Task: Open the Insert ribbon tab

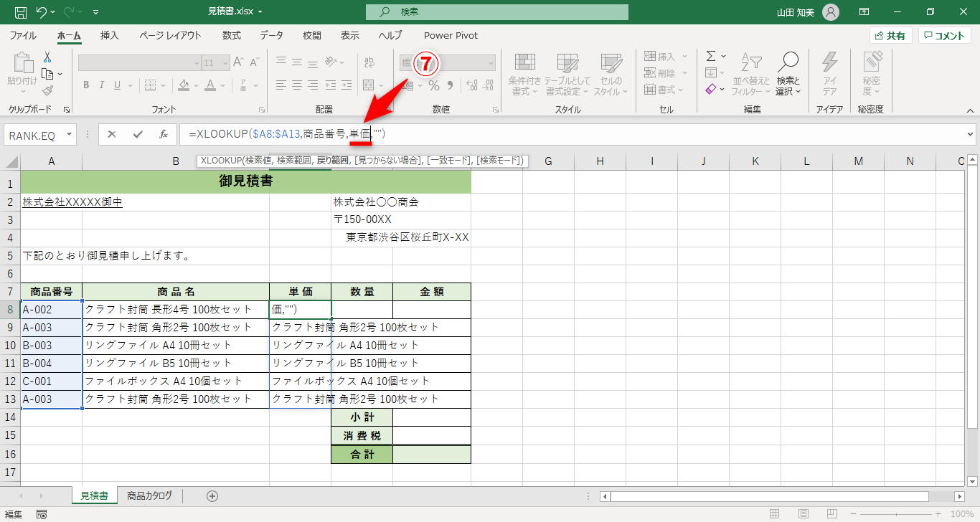Action: [110, 35]
